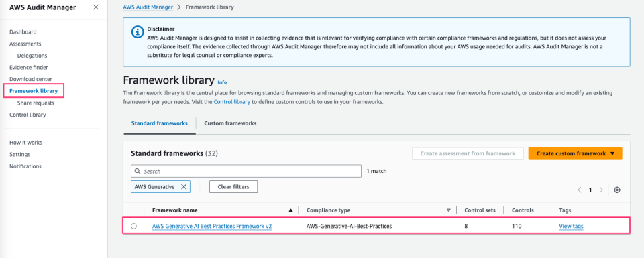The height and width of the screenshot is (258, 644).
Task: Click Control sets column header
Action: pos(480,210)
